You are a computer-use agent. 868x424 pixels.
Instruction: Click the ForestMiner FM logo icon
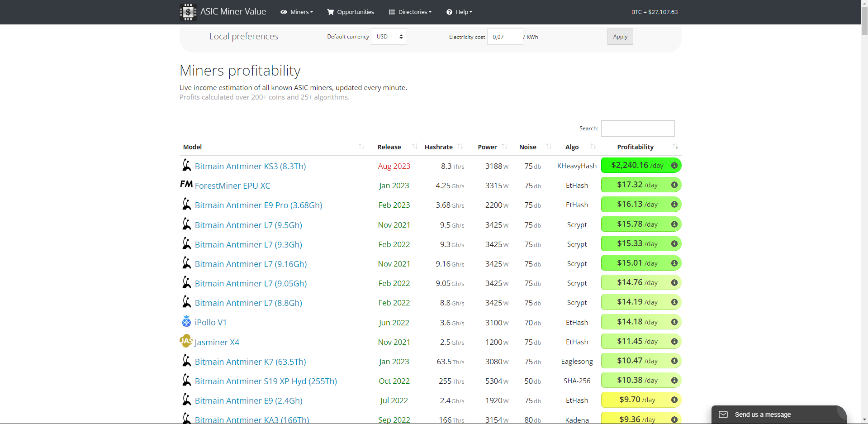click(186, 184)
